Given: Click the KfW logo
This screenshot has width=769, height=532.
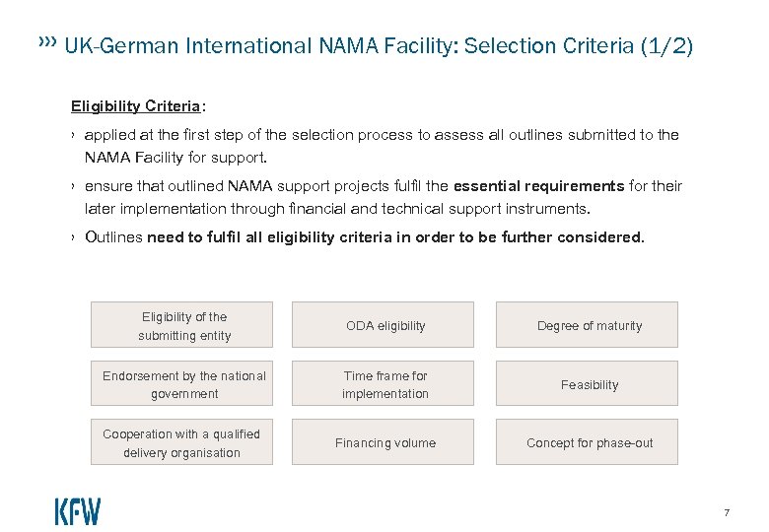Looking at the screenshot, I should [x=77, y=511].
